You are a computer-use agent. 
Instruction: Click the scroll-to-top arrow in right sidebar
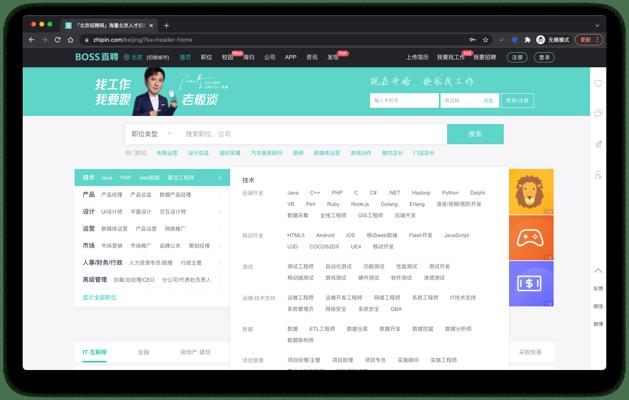[598, 271]
